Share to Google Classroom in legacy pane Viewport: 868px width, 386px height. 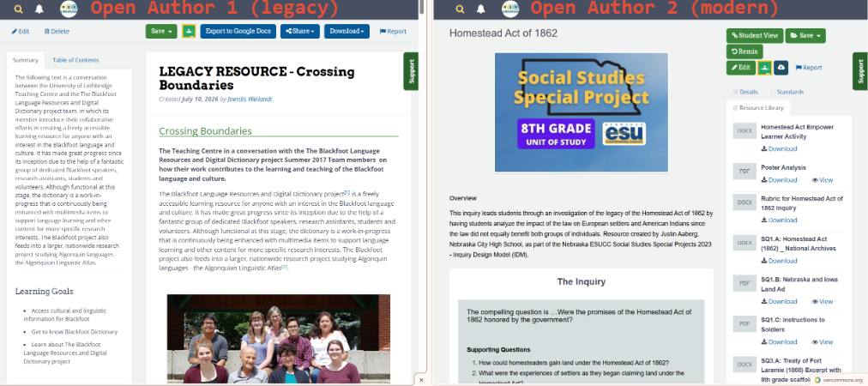190,32
